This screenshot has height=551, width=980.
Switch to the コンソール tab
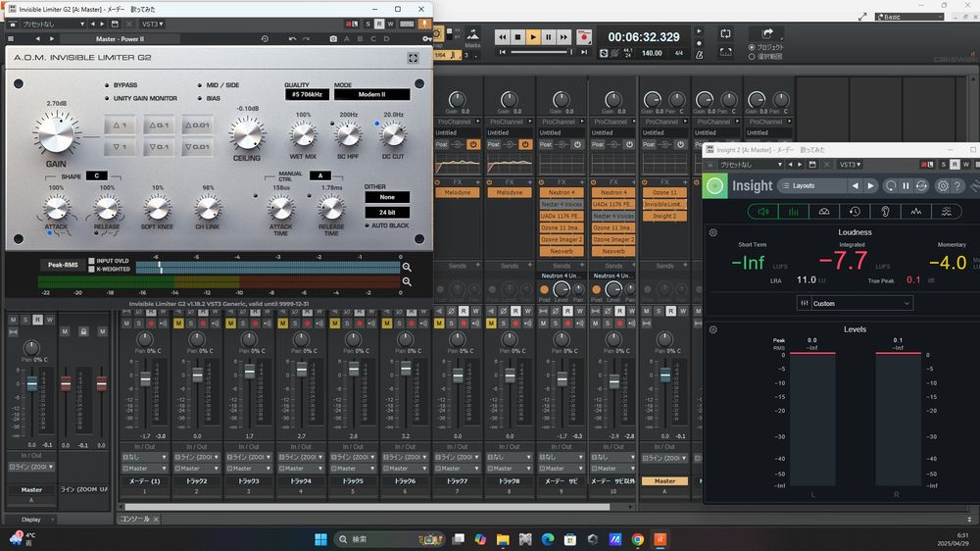point(134,519)
